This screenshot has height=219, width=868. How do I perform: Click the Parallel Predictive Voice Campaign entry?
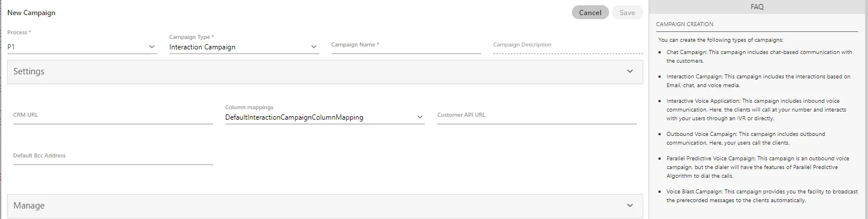[758, 167]
